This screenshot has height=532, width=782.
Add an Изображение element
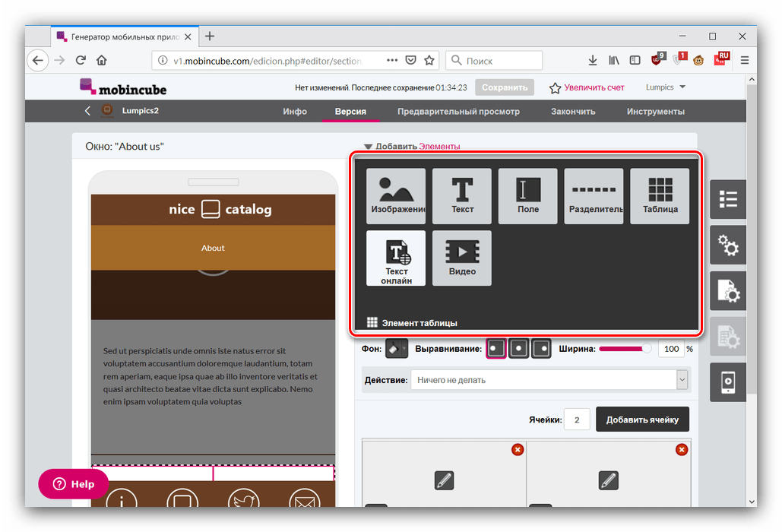pyautogui.click(x=396, y=196)
